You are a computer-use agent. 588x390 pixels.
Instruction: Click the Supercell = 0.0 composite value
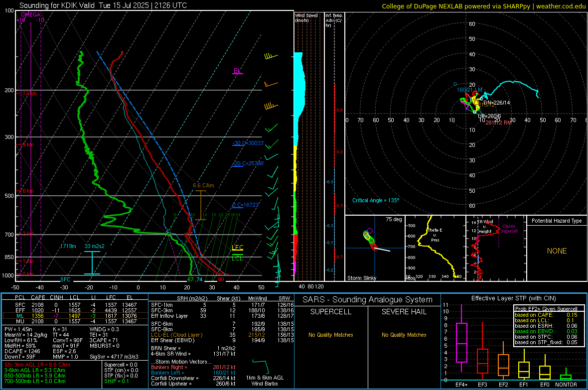[x=121, y=365]
